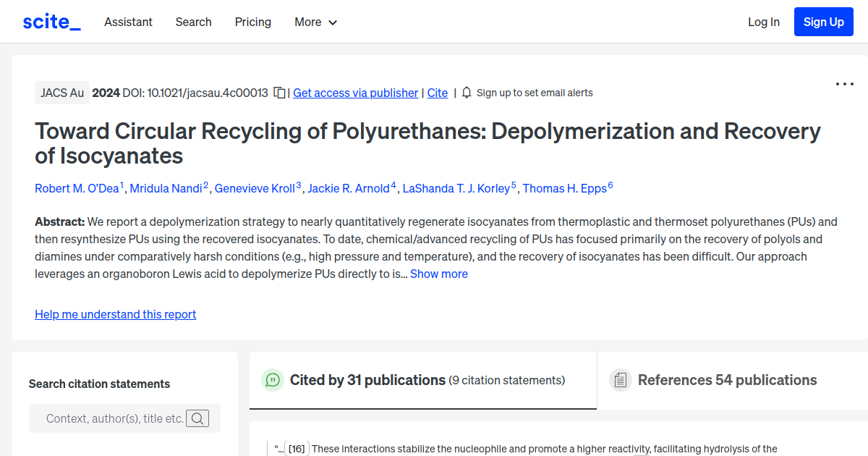
Task: Open Help me understand this report
Action: pyautogui.click(x=115, y=314)
